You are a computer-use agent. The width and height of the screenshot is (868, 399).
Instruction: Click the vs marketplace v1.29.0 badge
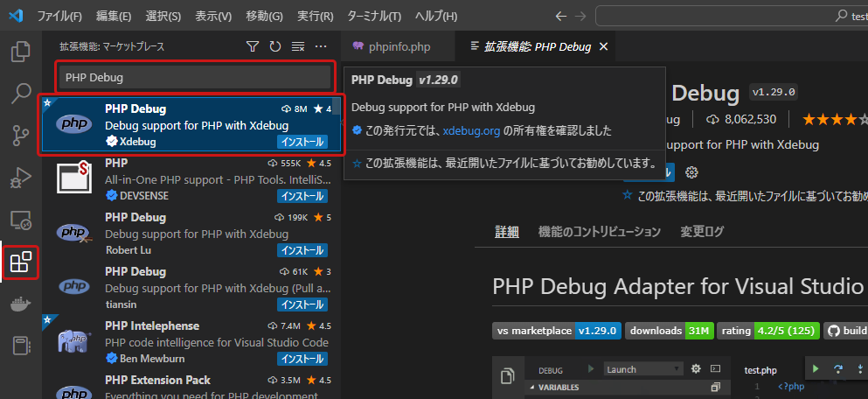556,331
